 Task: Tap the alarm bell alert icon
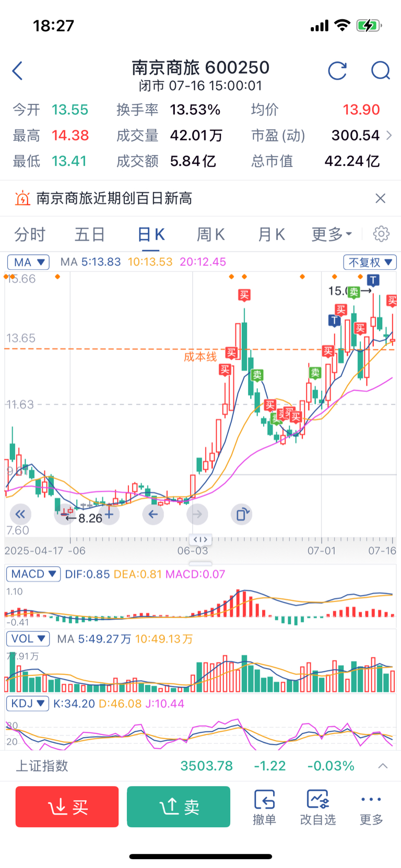click(22, 198)
